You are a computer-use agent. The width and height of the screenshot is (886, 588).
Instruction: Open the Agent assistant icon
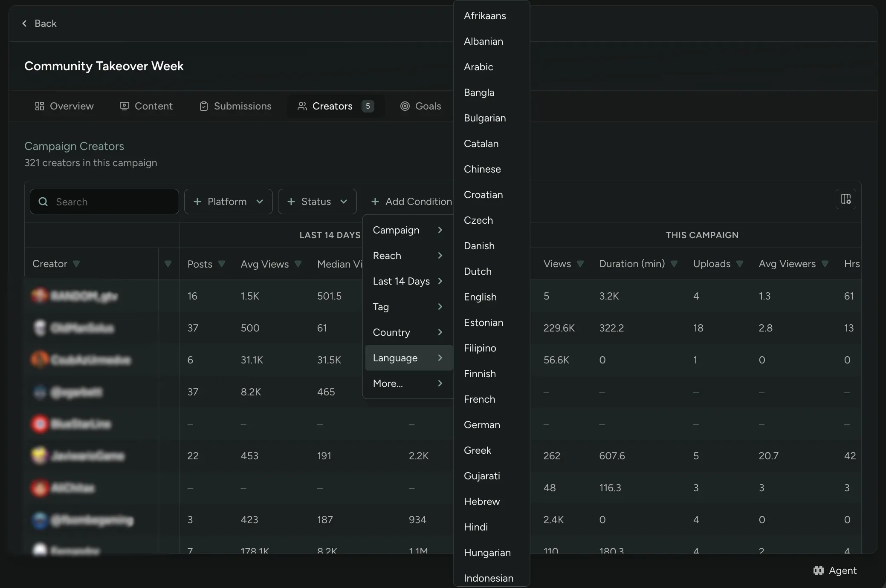818,570
